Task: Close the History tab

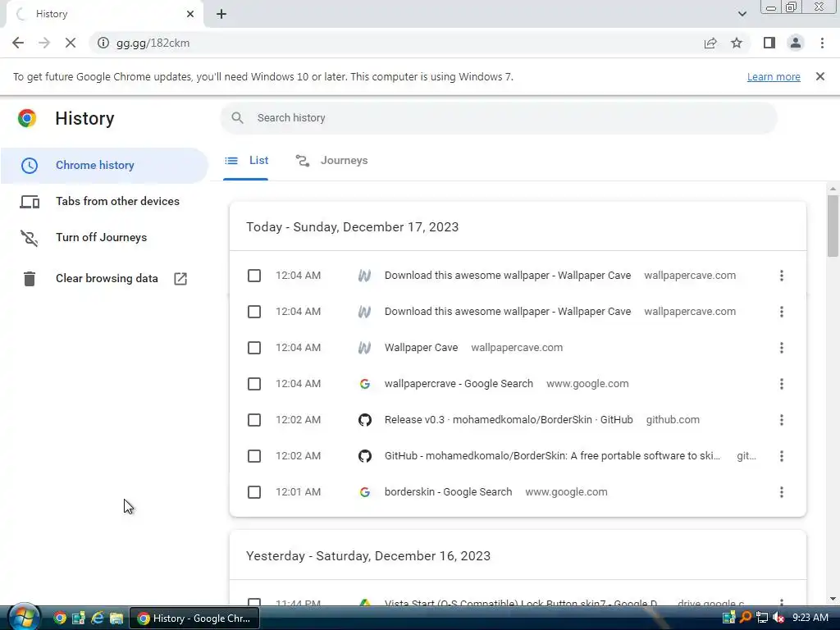Action: point(190,14)
